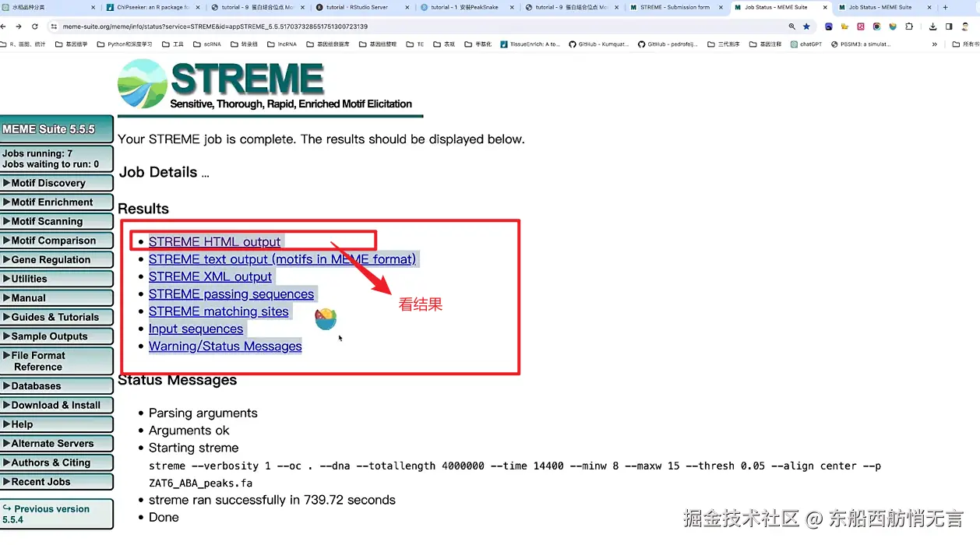Close the ChIPseeker tab
The width and height of the screenshot is (980, 545).
click(x=197, y=7)
